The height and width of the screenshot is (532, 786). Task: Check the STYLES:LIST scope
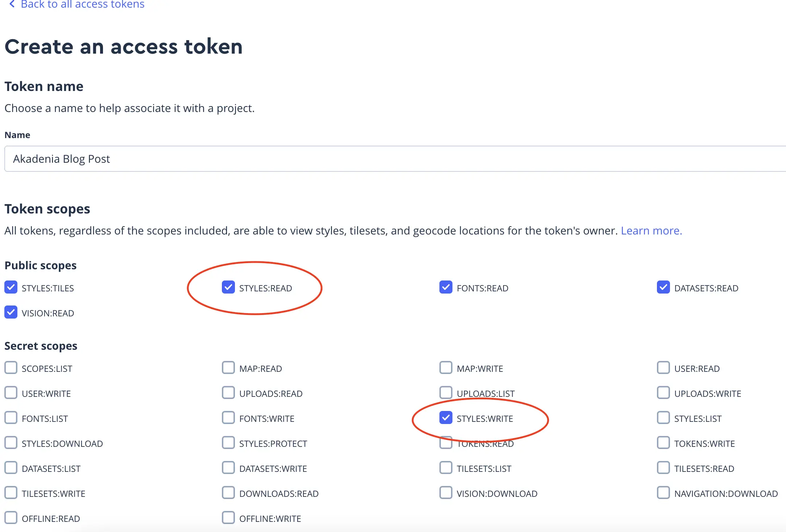(663, 417)
